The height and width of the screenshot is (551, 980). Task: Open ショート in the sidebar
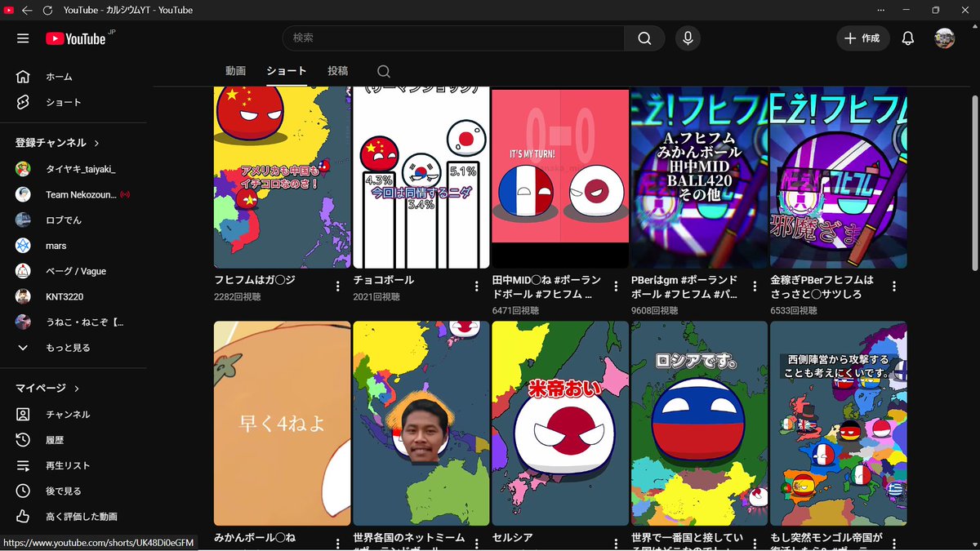tap(73, 102)
